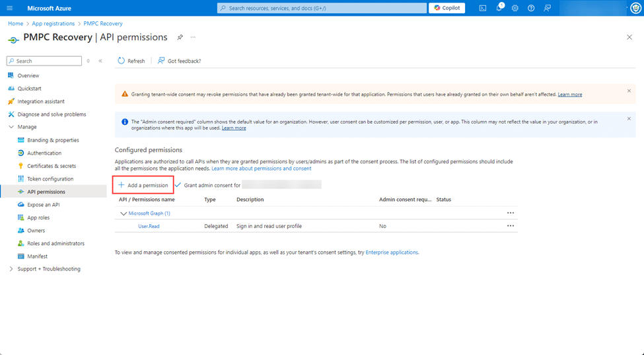Open the Enterprise applications link
The image size is (644, 355).
pos(392,253)
